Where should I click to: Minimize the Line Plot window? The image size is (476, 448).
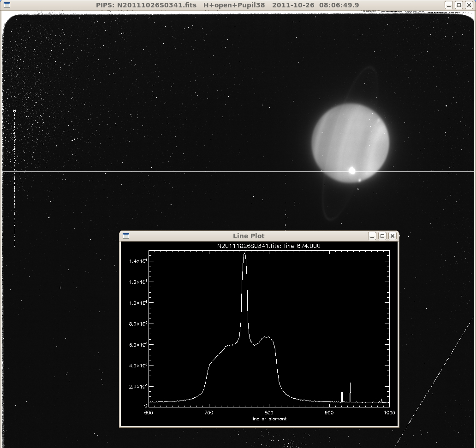pyautogui.click(x=372, y=236)
